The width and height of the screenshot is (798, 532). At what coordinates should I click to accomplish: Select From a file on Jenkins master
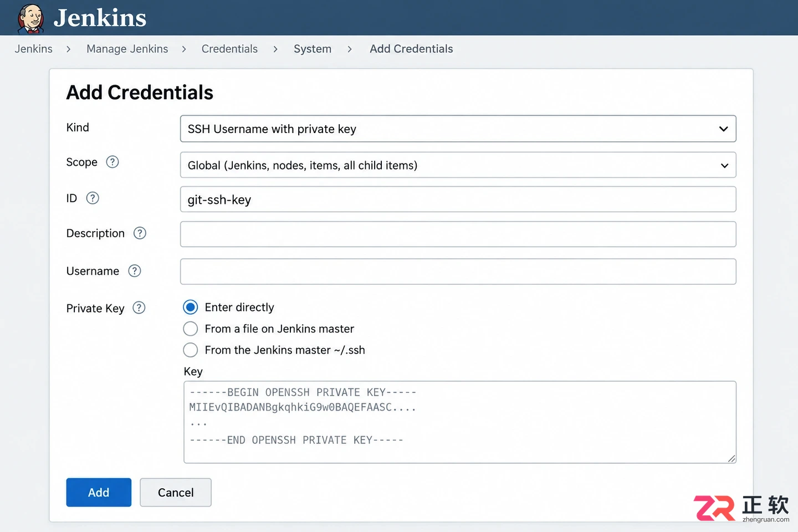(x=190, y=329)
